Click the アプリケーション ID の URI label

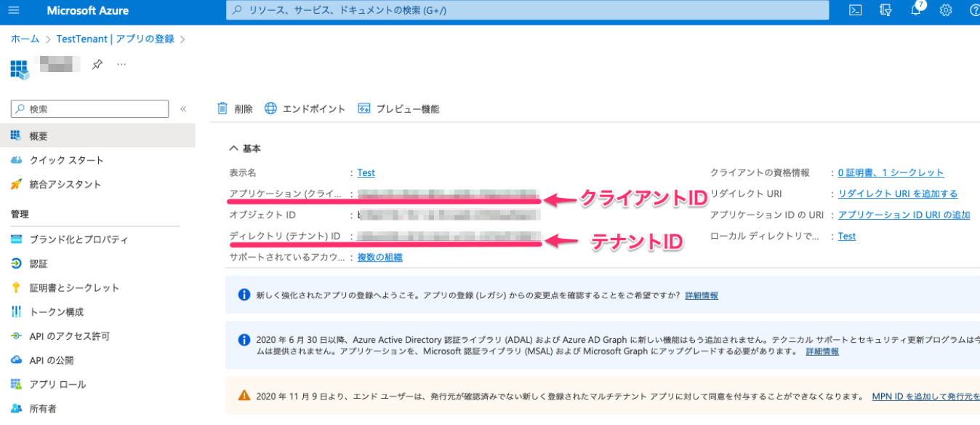click(x=767, y=215)
